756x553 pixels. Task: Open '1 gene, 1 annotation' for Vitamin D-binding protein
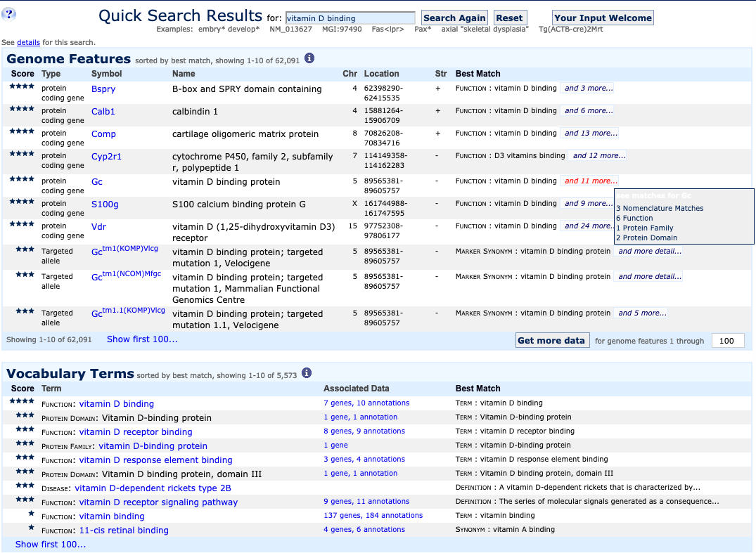click(361, 417)
